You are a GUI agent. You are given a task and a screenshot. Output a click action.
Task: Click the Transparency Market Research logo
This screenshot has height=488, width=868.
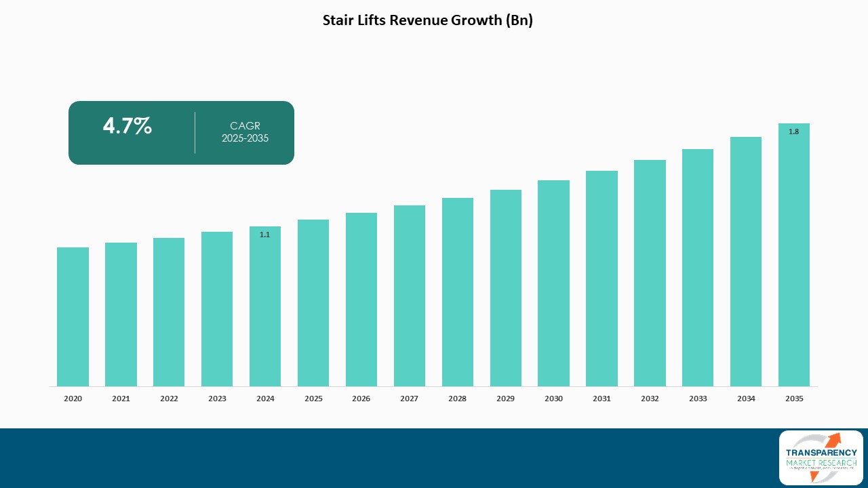821,457
